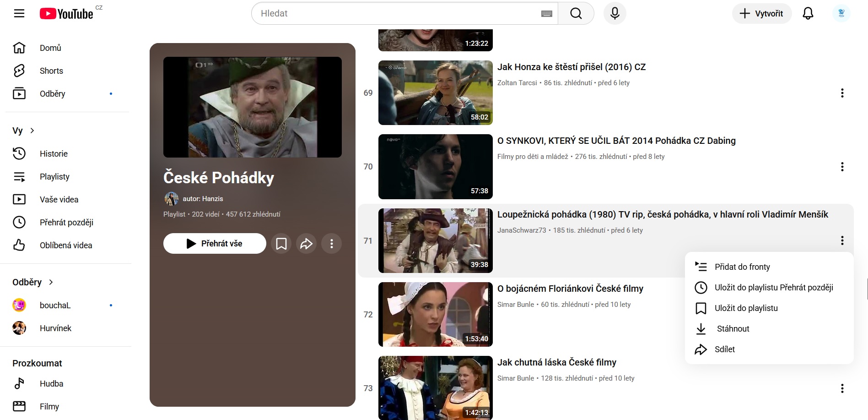This screenshot has height=420, width=868.
Task: Expand the Odběry subscriptions section
Action: pyautogui.click(x=33, y=282)
